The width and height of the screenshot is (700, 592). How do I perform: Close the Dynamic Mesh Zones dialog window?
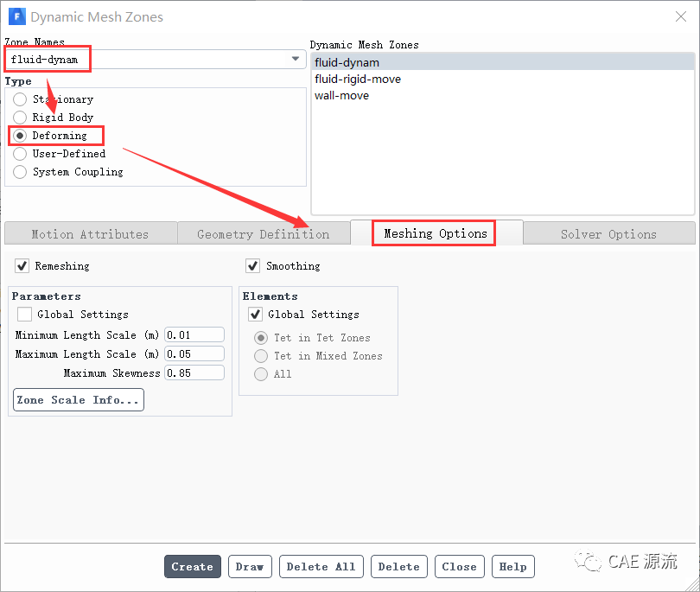[x=680, y=16]
